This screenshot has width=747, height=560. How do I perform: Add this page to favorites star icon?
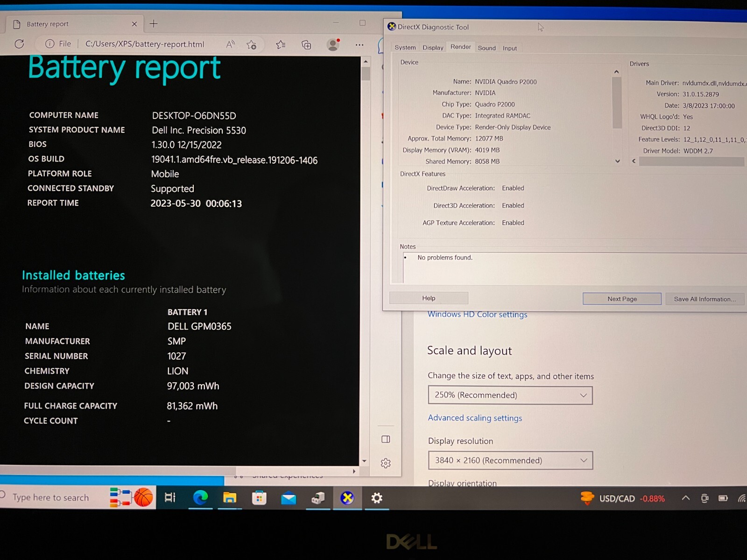252,45
